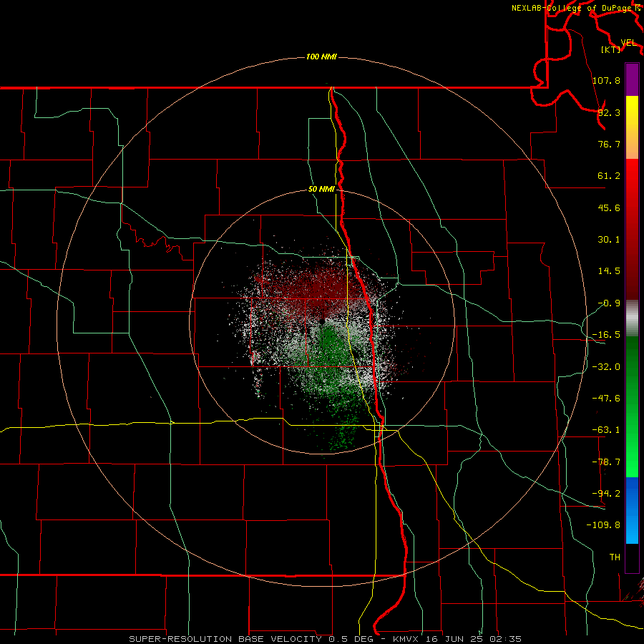Click the TH label on the color bar
This screenshot has height=644, width=644.
[615, 557]
